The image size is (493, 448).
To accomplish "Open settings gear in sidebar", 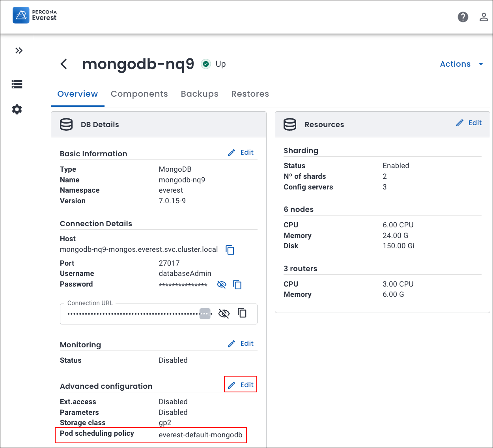I will [17, 109].
